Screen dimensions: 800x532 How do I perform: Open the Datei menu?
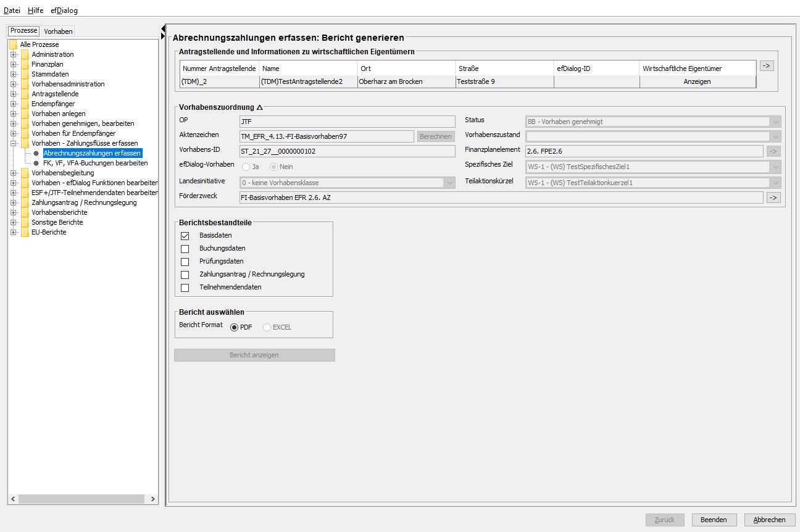12,10
